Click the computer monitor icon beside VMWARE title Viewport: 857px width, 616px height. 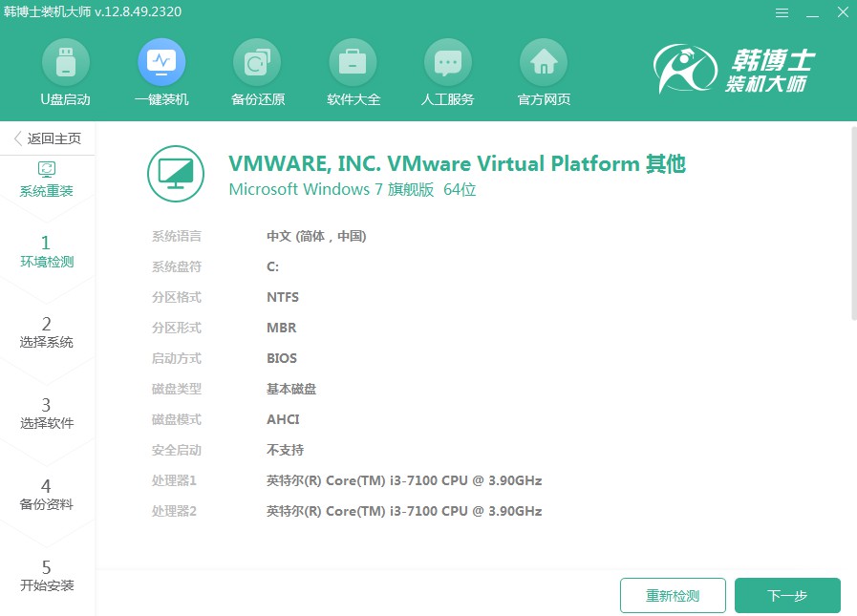(176, 174)
